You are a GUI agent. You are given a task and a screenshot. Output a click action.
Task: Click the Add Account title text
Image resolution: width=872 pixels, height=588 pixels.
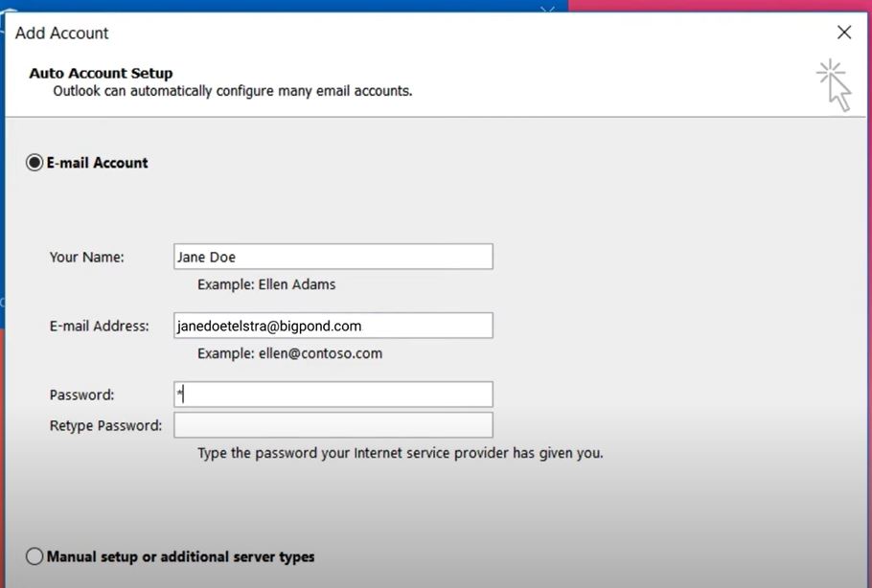pos(60,33)
